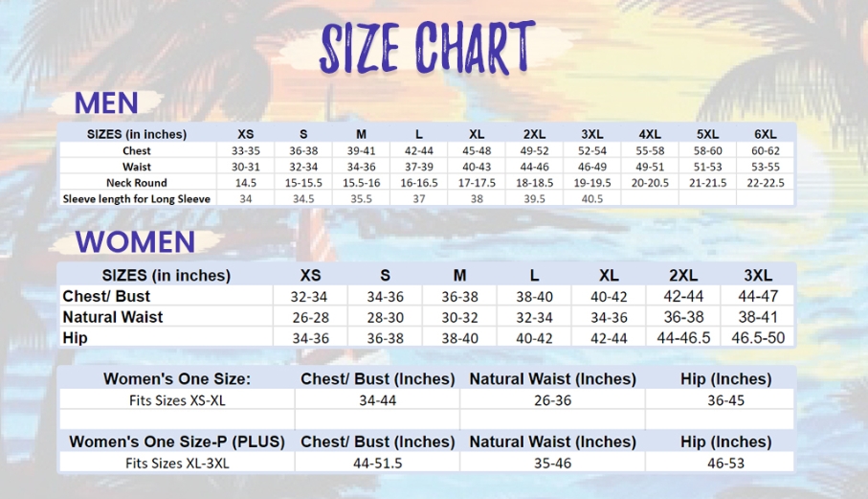Click men's Chest row label
Image resolution: width=868 pixels, height=499 pixels.
pyautogui.click(x=137, y=150)
